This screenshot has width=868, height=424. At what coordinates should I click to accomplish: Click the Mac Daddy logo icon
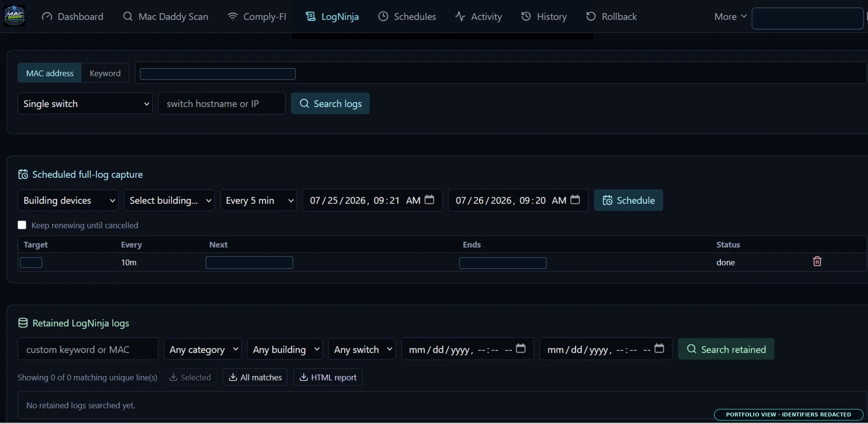(x=14, y=16)
